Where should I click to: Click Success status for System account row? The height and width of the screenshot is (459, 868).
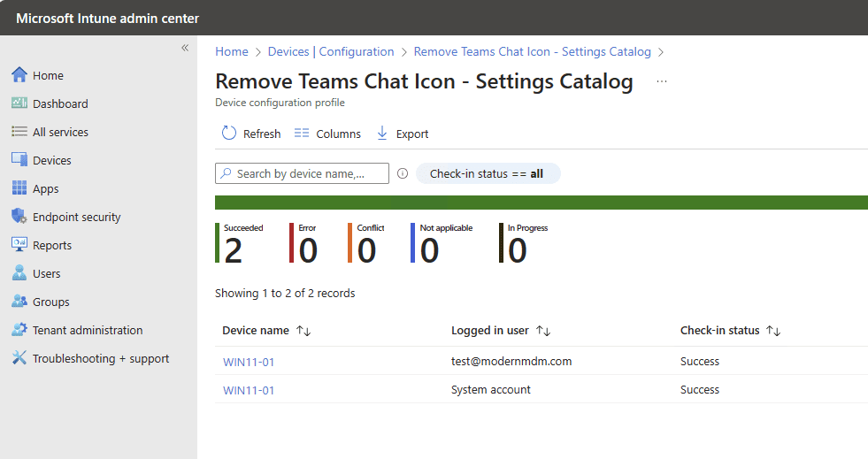tap(700, 389)
